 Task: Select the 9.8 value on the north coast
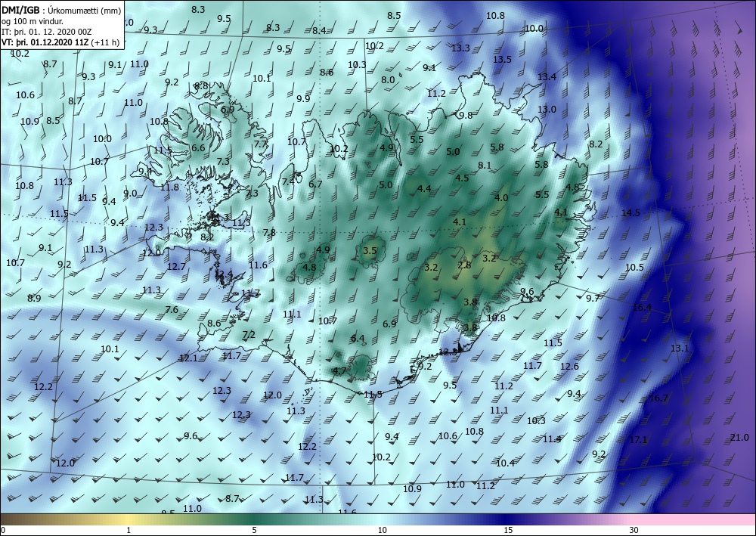coord(466,115)
